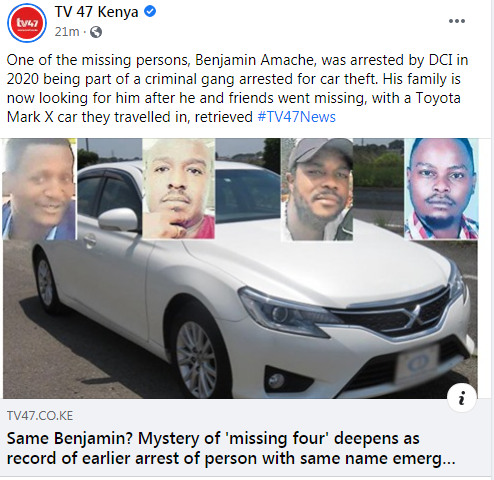
Task: Open the TV 47 Kenya page name
Action: 97,12
